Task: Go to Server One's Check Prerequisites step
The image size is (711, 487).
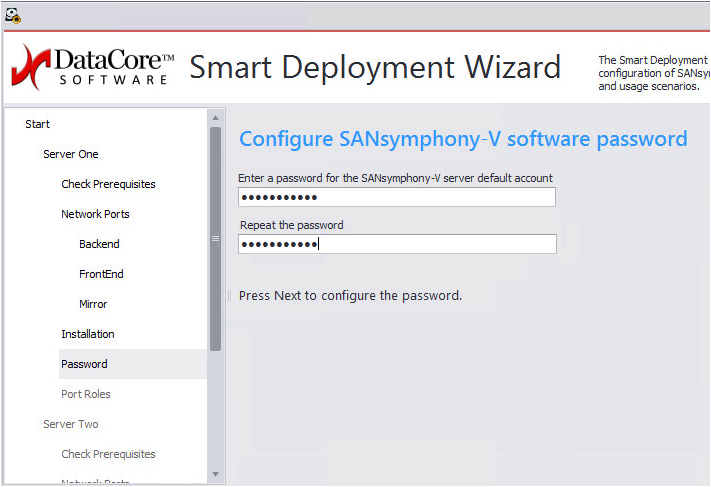Action: pyautogui.click(x=108, y=184)
